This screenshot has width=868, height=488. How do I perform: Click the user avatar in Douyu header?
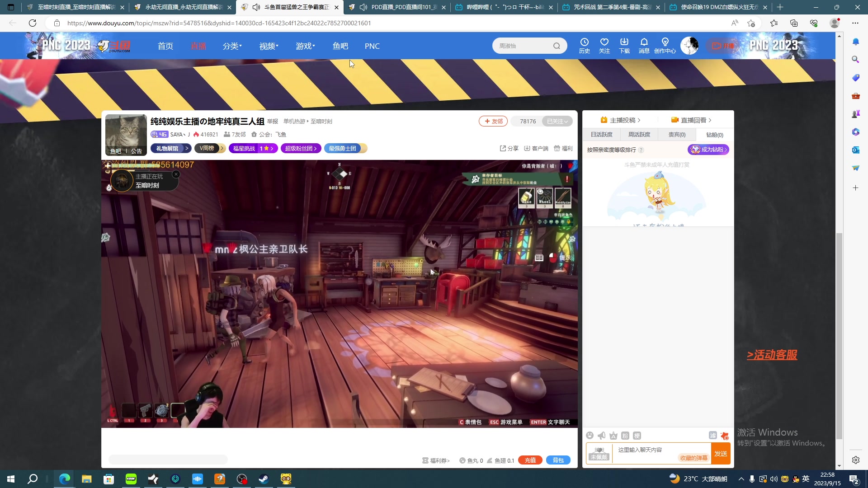click(689, 46)
